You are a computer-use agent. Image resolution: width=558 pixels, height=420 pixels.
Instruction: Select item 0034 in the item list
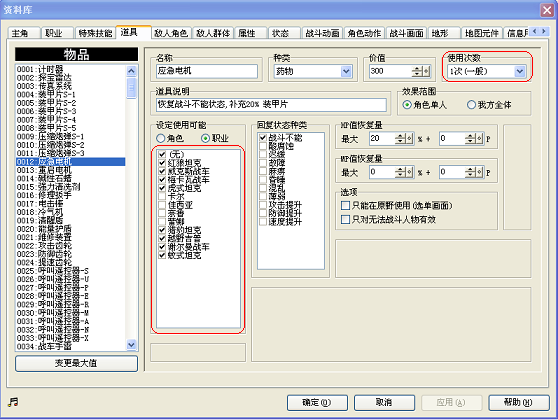point(70,346)
